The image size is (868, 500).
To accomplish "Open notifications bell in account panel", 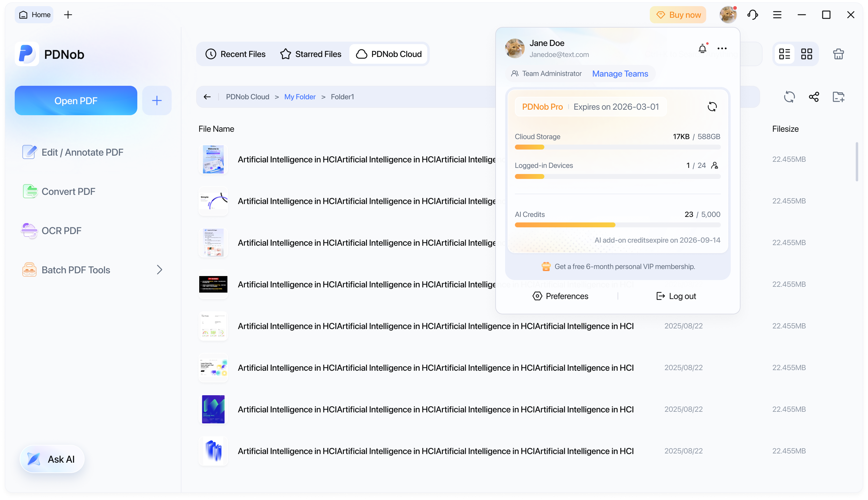I will pos(702,48).
